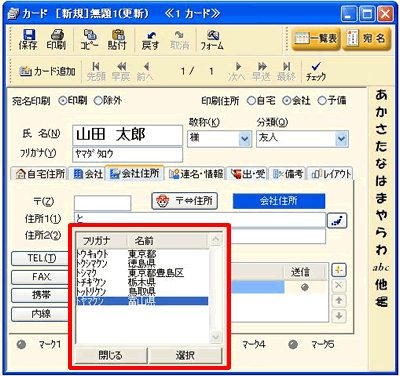Screen dimensions: 400x376
Task: Switch to the 自宅住所 tab
Action: pos(40,174)
